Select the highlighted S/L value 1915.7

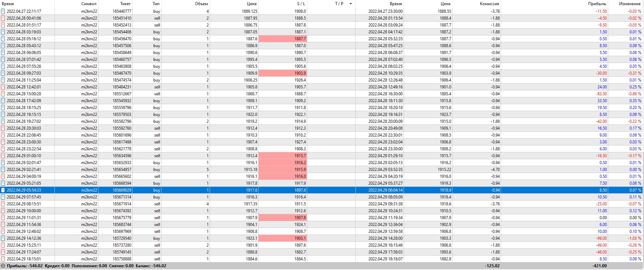coord(283,156)
